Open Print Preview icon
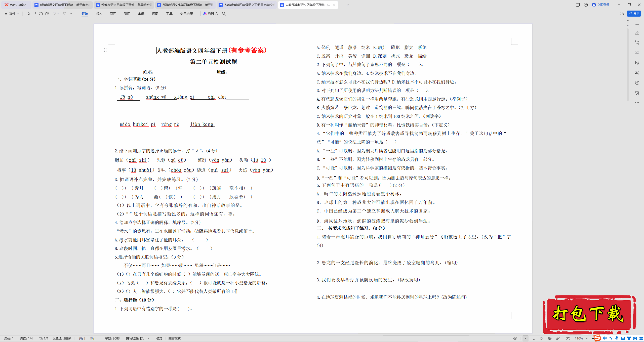The width and height of the screenshot is (644, 342). point(47,14)
